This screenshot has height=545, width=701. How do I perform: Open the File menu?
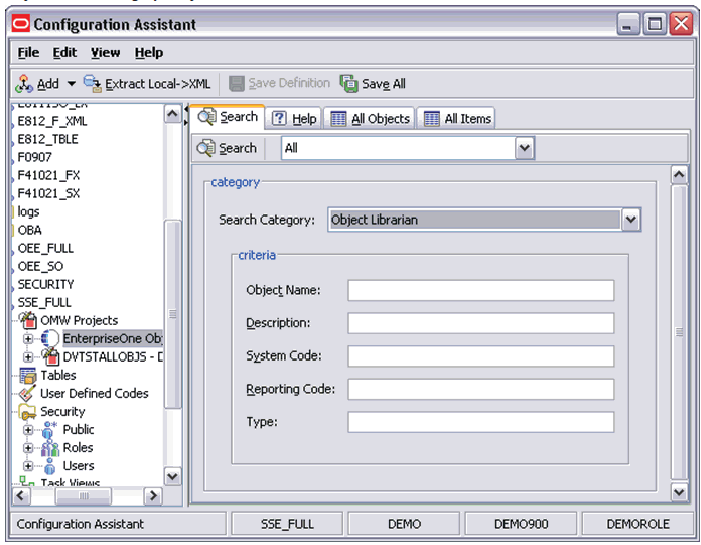(x=28, y=53)
